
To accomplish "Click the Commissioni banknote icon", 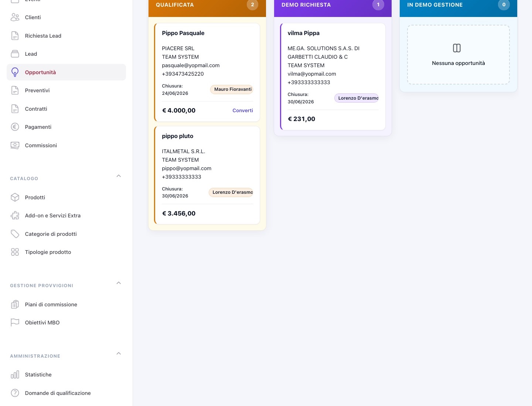I will 15,145.
